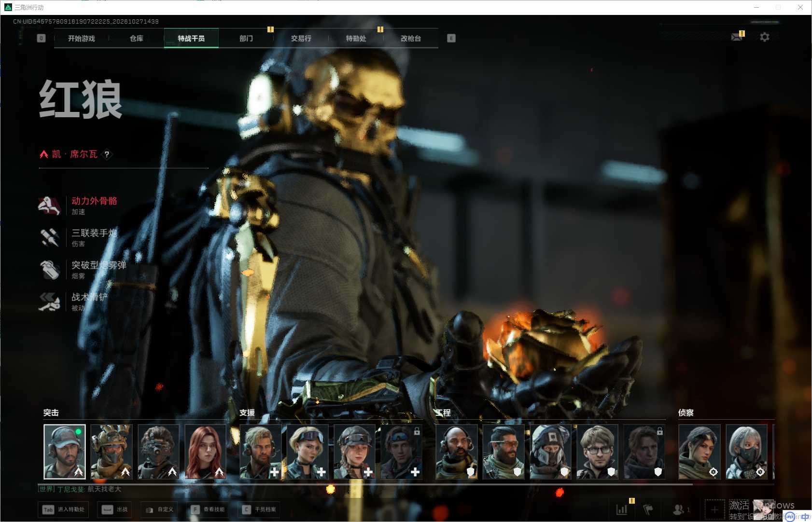Select the 战术滑铲 passive skill icon

tap(49, 302)
